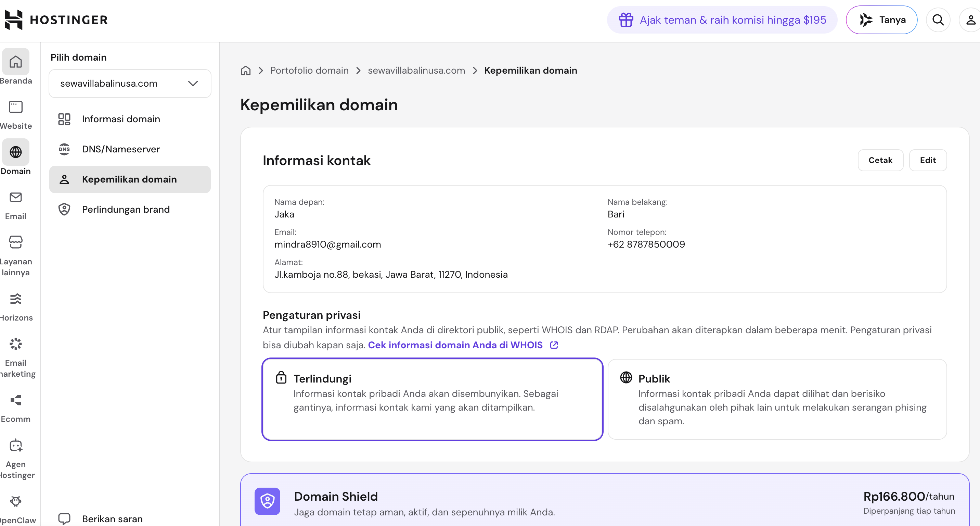This screenshot has width=980, height=526.
Task: Open Agen Hostinger sidebar icon
Action: (x=16, y=445)
